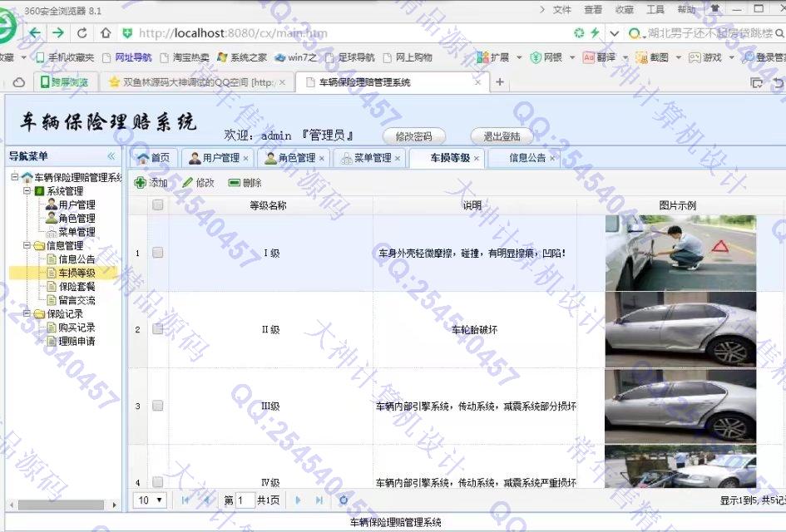Open the address bar history dropdown arrow
Viewport: 786px width, 532px height.
(614, 33)
